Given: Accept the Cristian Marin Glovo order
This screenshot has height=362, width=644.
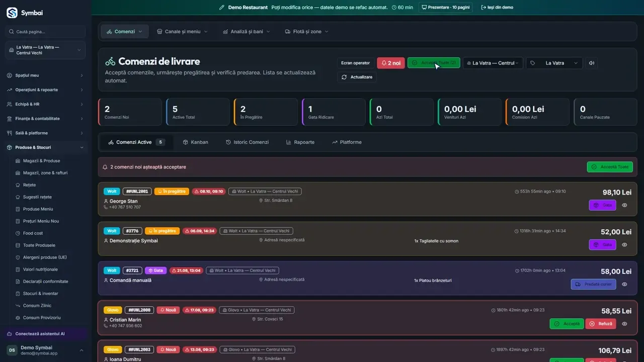Looking at the screenshot, I should [567, 324].
